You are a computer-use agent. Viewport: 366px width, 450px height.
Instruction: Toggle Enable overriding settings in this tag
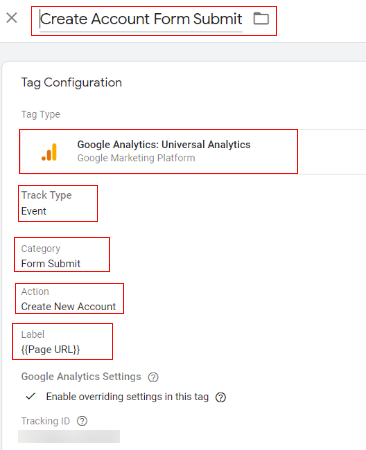pos(31,396)
